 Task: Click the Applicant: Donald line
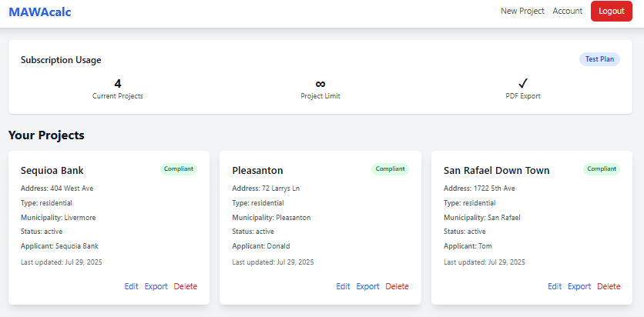(x=261, y=246)
